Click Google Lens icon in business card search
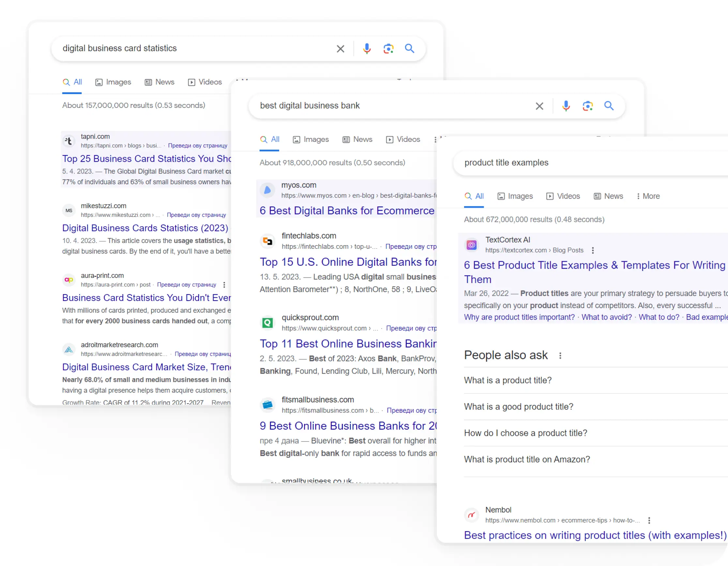This screenshot has height=566, width=728. 388,49
